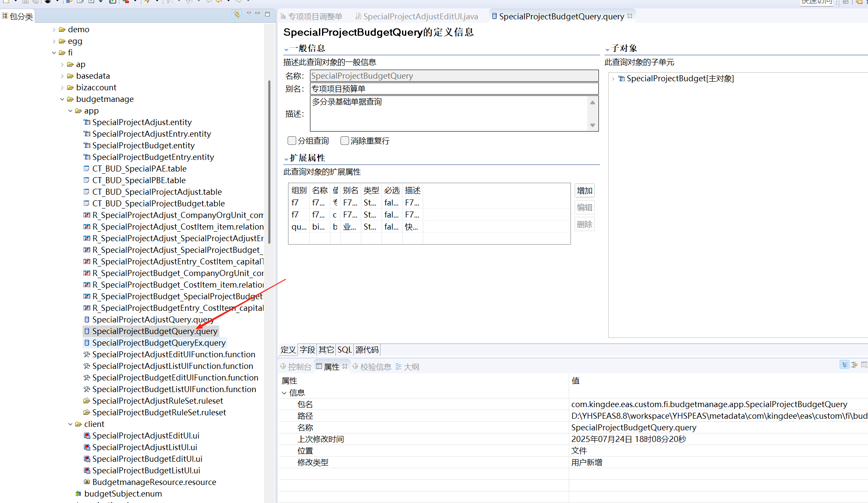
Task: Click the 别名 input field
Action: [x=454, y=89]
